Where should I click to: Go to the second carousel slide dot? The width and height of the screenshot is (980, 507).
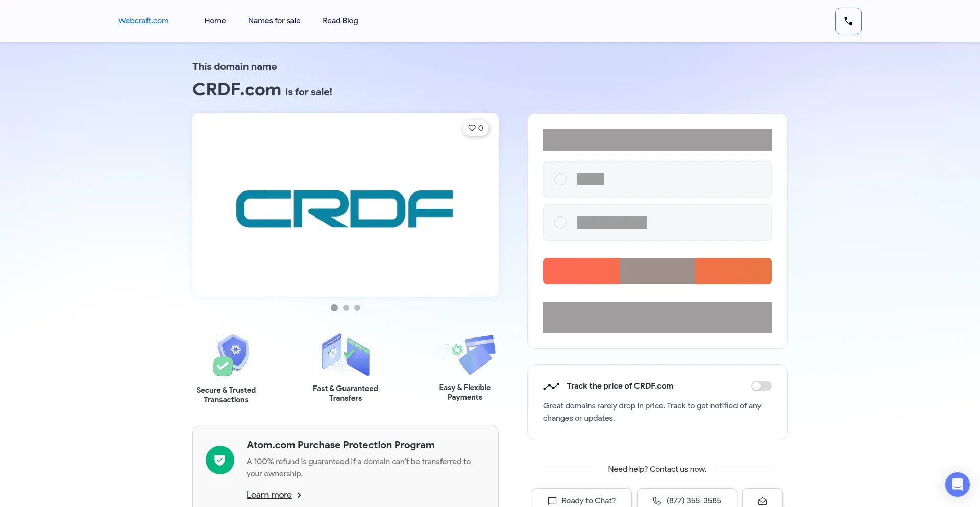point(346,308)
